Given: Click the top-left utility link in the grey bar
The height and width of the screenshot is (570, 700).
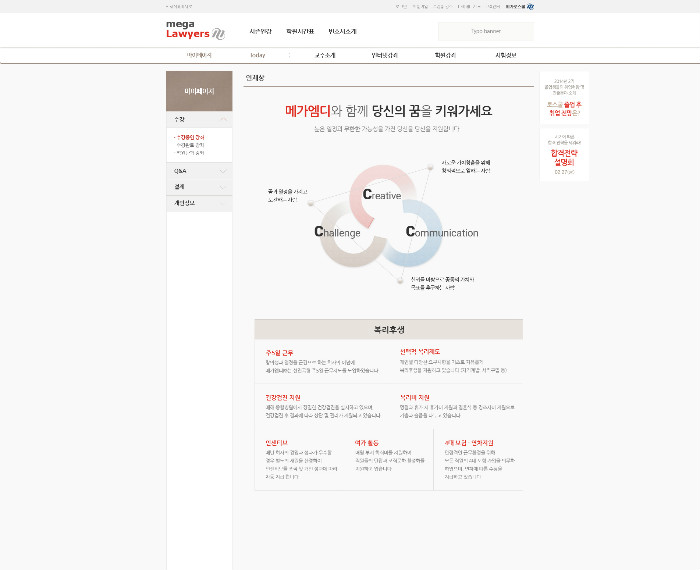Looking at the screenshot, I should pos(179,7).
